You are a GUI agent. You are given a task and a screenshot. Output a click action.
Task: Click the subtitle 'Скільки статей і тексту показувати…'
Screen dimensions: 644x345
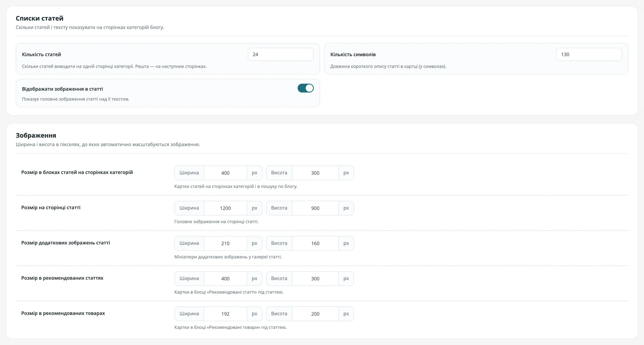90,27
